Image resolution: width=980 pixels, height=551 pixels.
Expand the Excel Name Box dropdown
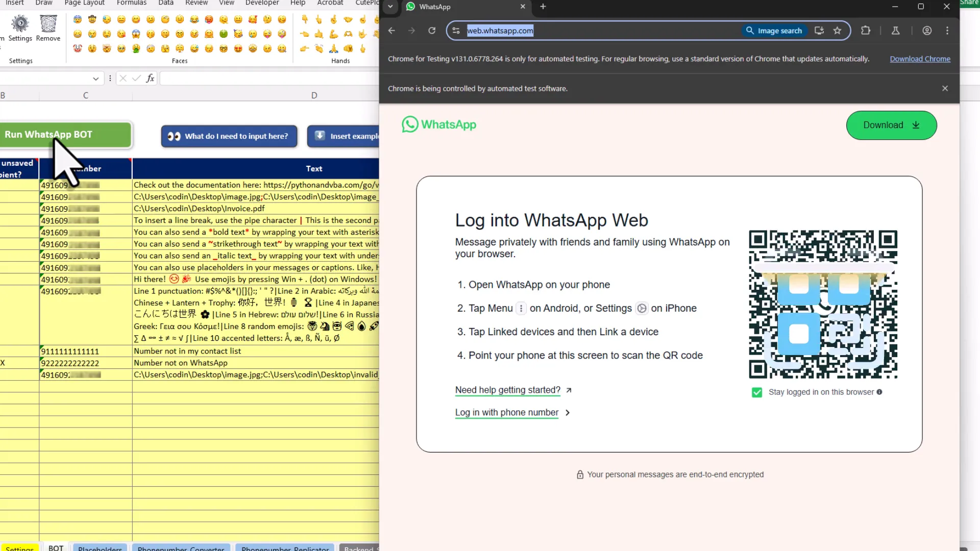coord(95,79)
